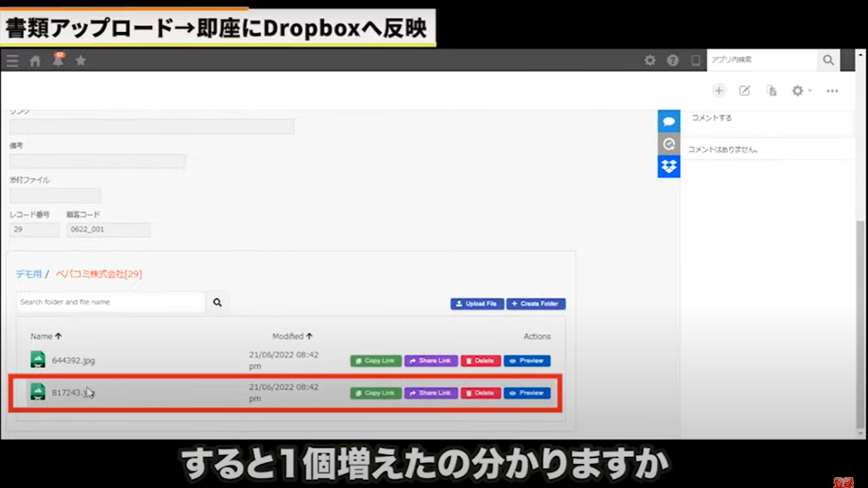This screenshot has height=488, width=868.
Task: Open the hamburger menu icon
Action: click(x=12, y=60)
